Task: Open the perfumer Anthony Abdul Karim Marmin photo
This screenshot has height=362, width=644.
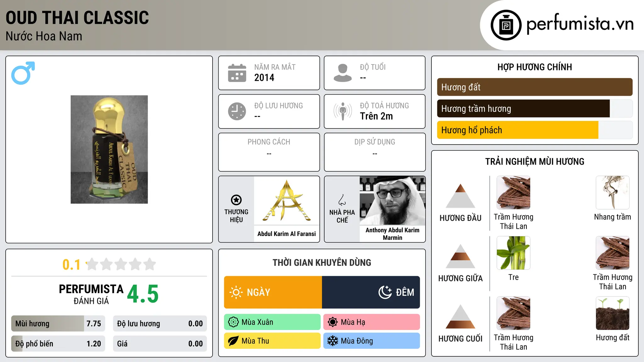Action: [392, 200]
